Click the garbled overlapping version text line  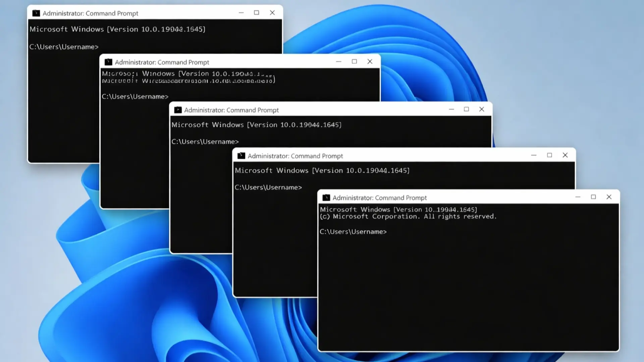click(x=189, y=77)
